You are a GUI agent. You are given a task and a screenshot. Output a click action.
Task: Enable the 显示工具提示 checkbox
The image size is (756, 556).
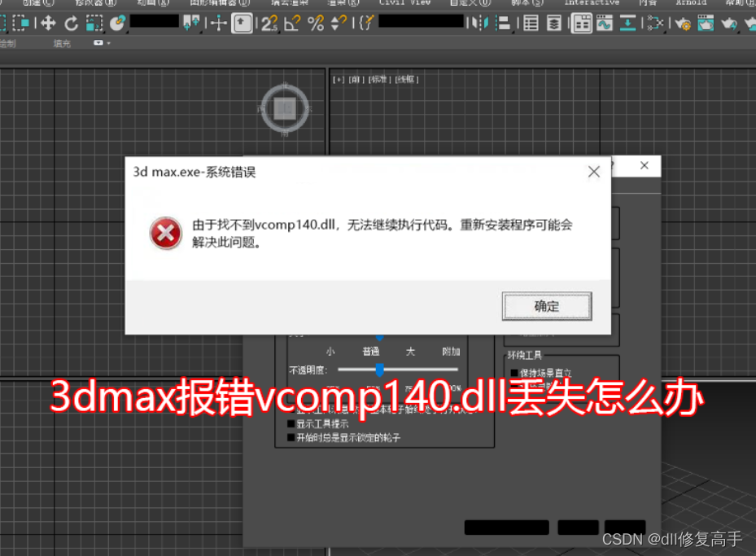(291, 424)
